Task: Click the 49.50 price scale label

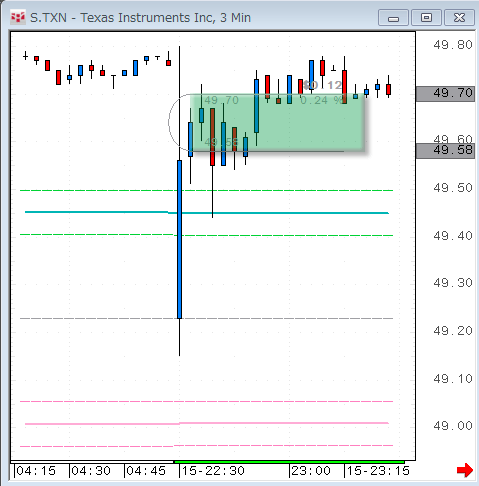Action: tap(453, 188)
